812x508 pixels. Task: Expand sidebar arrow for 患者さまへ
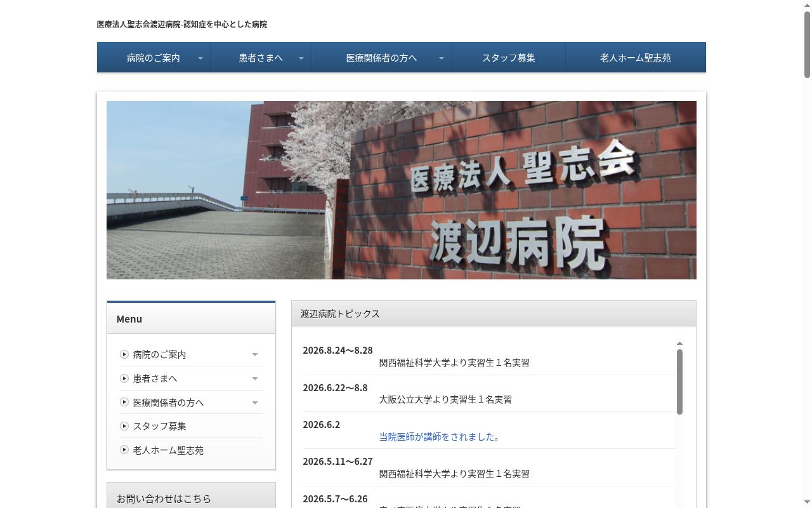(x=255, y=379)
